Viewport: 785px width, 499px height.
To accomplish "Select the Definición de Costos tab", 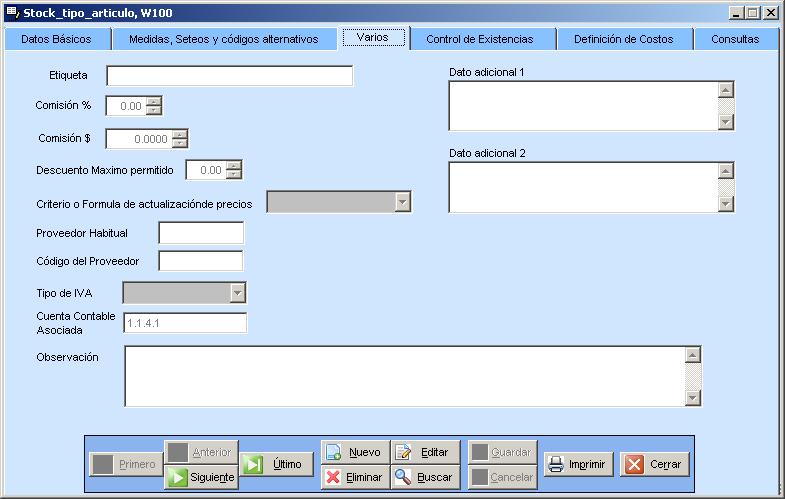I will [x=630, y=39].
